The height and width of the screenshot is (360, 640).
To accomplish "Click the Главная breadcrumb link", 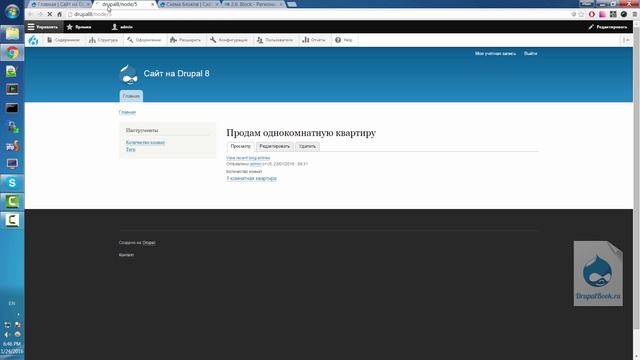I will pyautogui.click(x=127, y=112).
